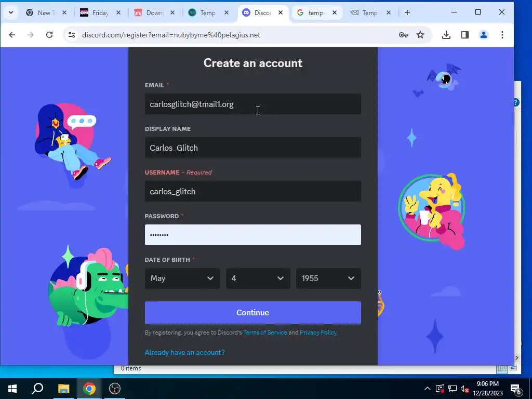View site information icon in address bar
532x399 pixels.
click(x=72, y=35)
